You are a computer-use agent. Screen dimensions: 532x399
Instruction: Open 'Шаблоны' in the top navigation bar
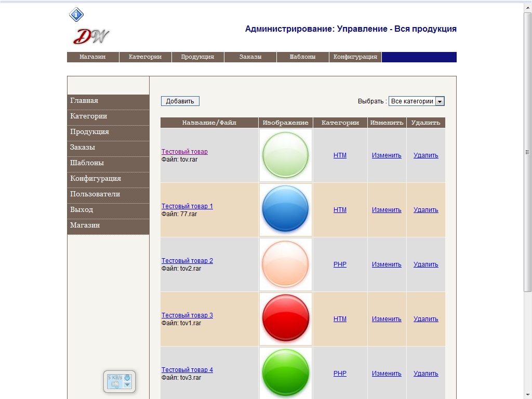point(302,57)
